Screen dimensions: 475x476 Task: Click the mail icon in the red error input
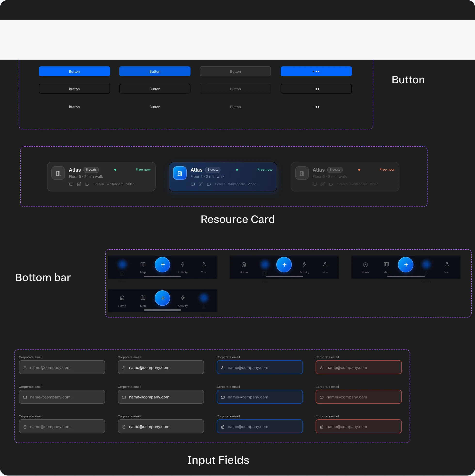tap(322, 397)
